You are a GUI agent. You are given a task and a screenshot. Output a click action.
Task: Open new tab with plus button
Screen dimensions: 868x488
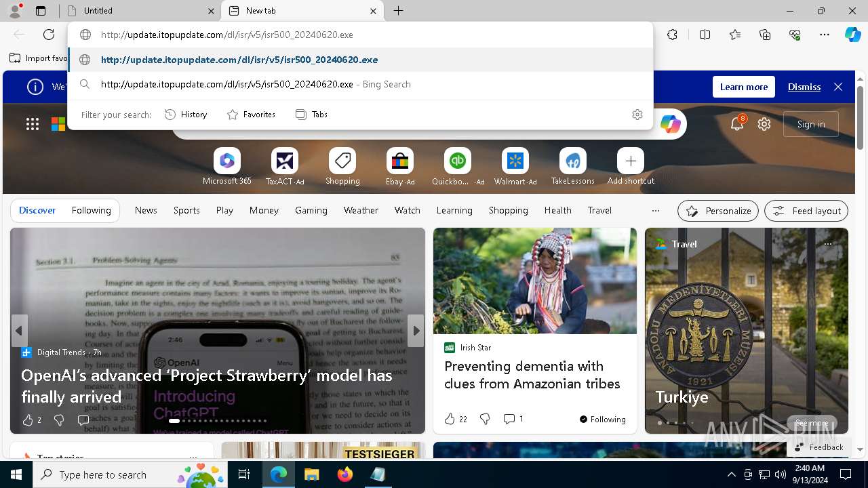399,11
